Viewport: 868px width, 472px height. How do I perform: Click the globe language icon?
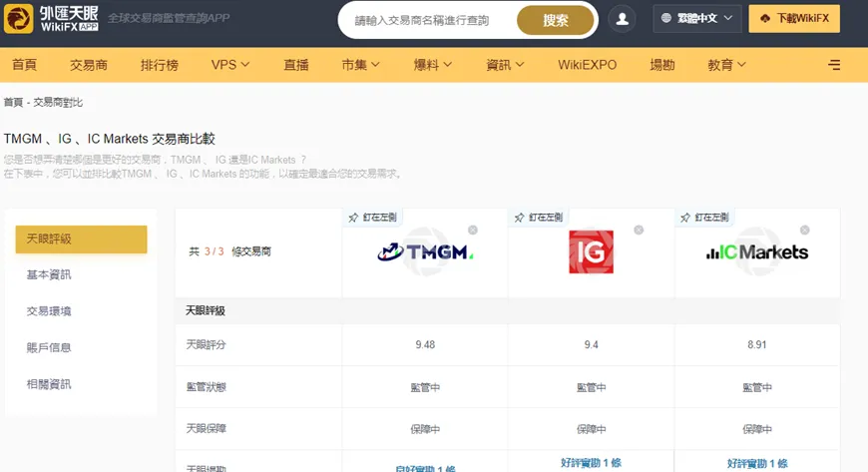click(665, 18)
